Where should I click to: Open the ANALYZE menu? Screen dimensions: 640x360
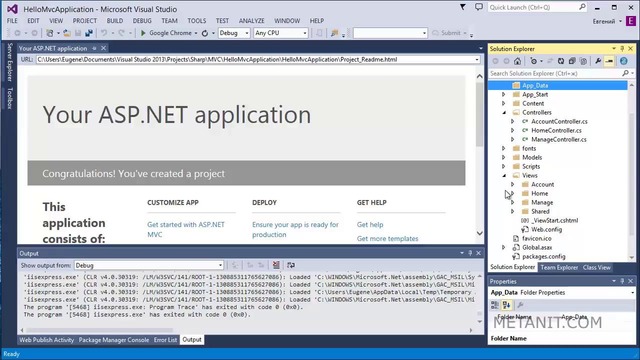coord(251,20)
